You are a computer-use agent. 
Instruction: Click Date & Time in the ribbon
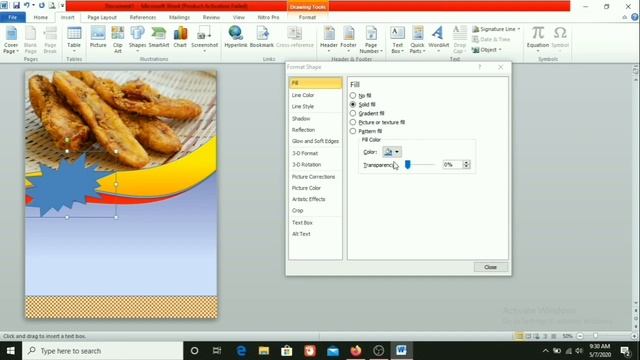491,39
